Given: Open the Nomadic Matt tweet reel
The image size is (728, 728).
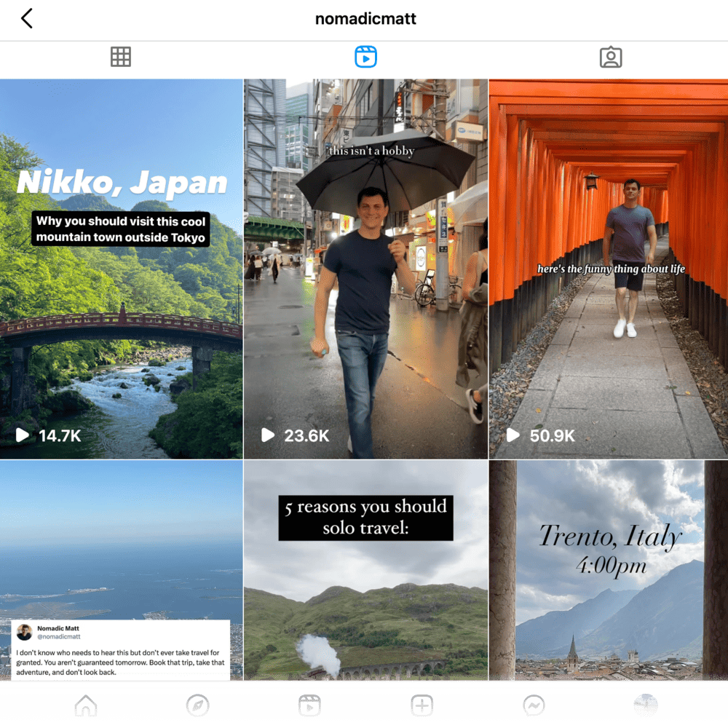Looking at the screenshot, I should [x=121, y=568].
